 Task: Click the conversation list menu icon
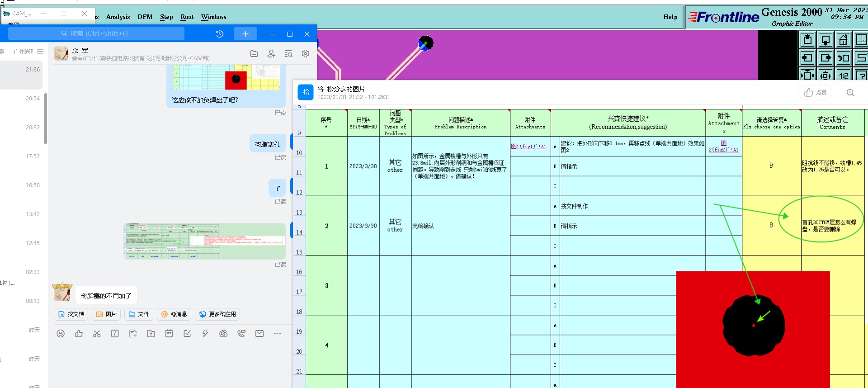tap(40, 52)
